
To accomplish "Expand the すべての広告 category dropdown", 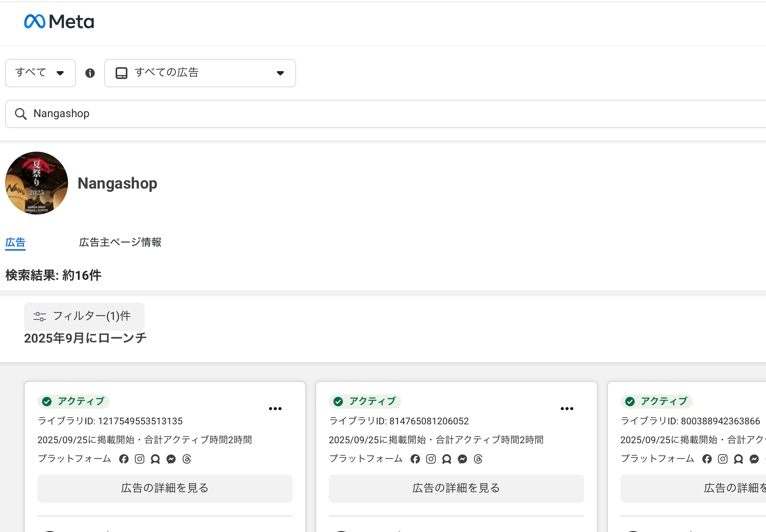I will coord(200,73).
